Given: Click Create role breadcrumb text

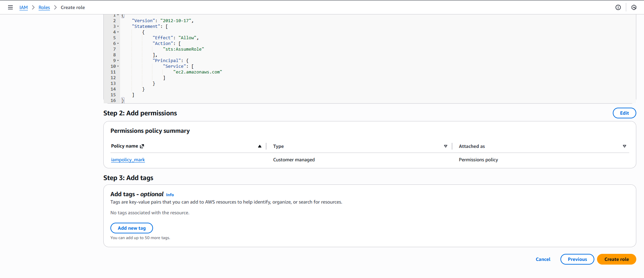Looking at the screenshot, I should coord(73,7).
